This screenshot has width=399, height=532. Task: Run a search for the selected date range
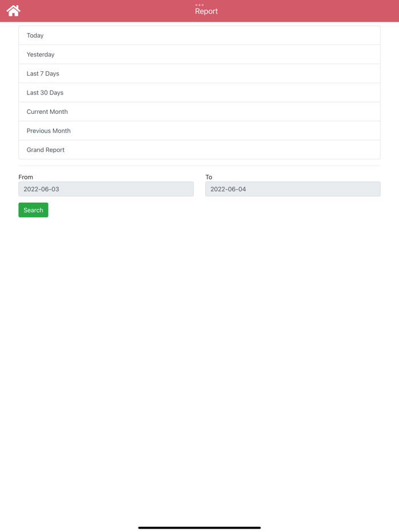tap(33, 210)
